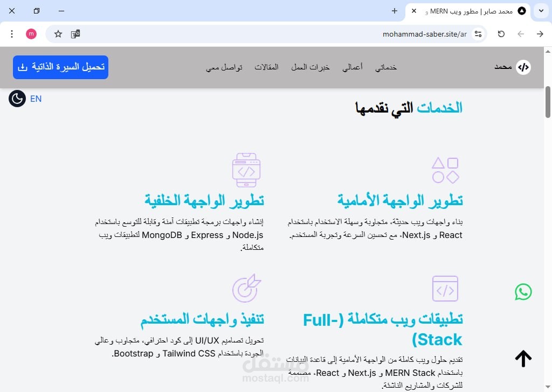The image size is (552, 392).
Task: Click the backend mobile code icon
Action: pos(246,170)
